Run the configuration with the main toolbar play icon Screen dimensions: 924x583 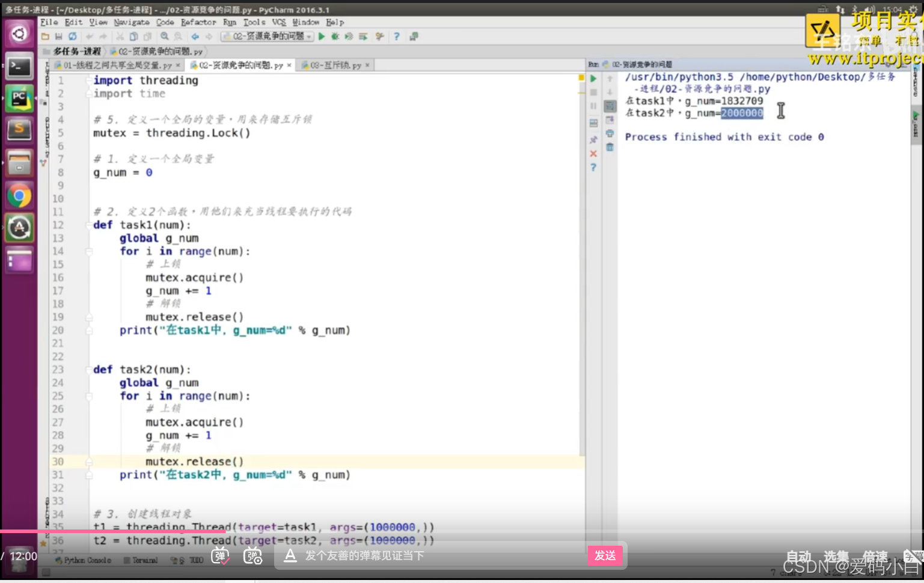click(322, 37)
